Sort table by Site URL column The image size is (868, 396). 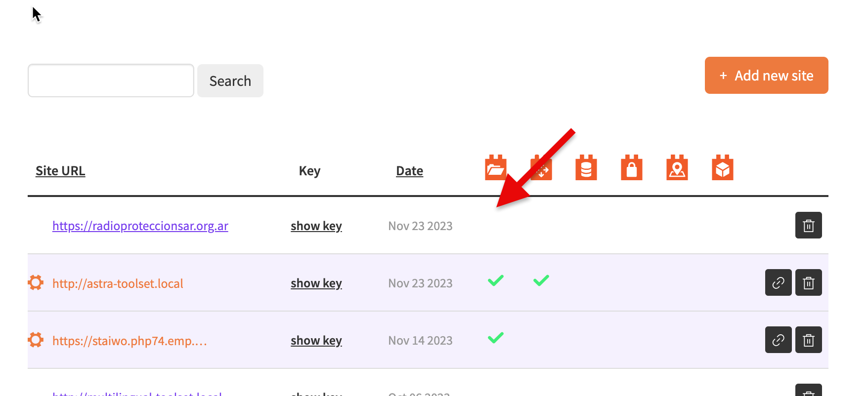pyautogui.click(x=60, y=171)
